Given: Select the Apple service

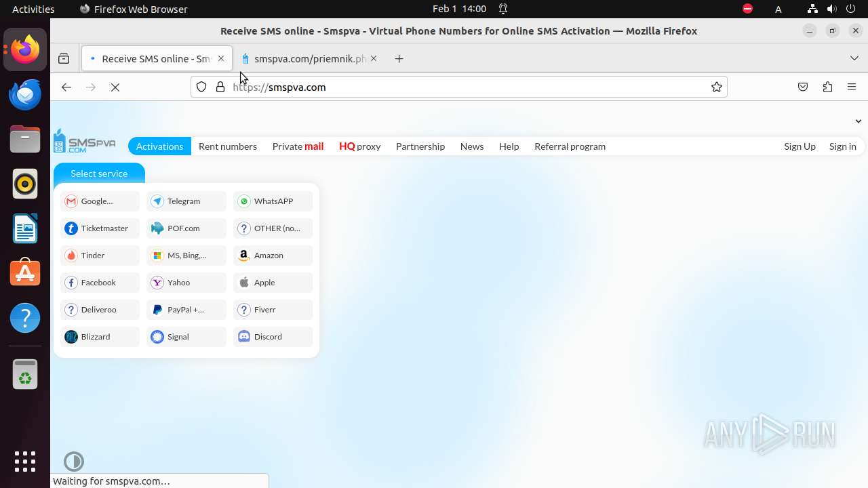Looking at the screenshot, I should pyautogui.click(x=273, y=283).
